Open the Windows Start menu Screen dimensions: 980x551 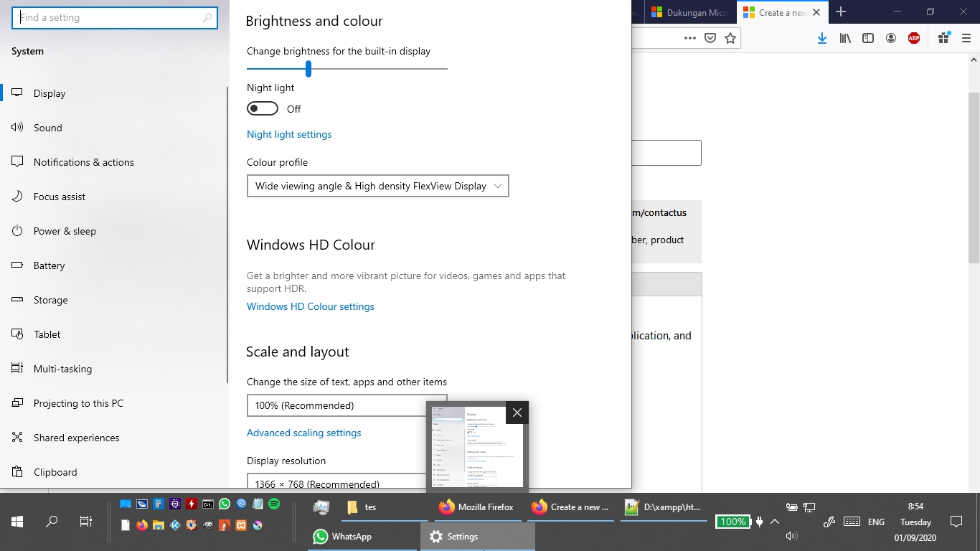(x=17, y=522)
